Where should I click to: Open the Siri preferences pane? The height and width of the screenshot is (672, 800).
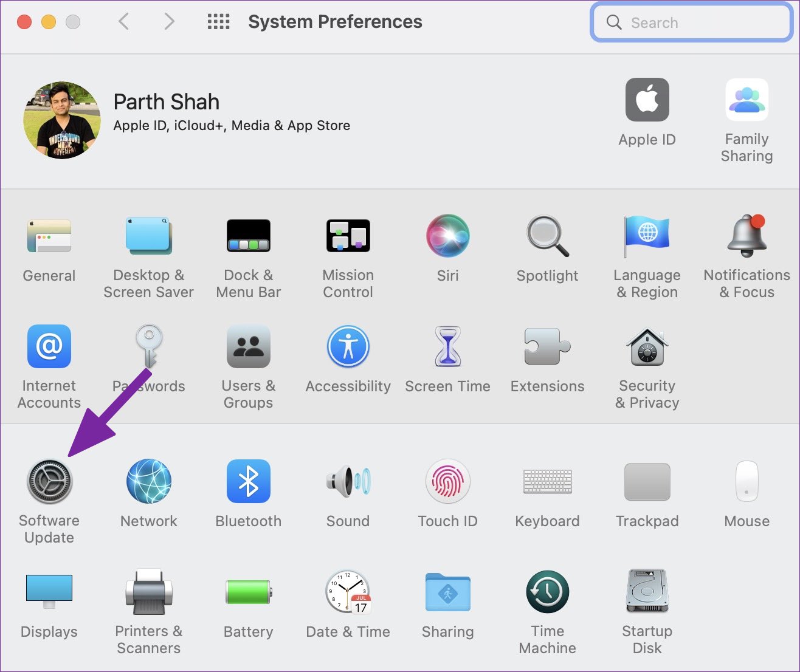click(448, 236)
